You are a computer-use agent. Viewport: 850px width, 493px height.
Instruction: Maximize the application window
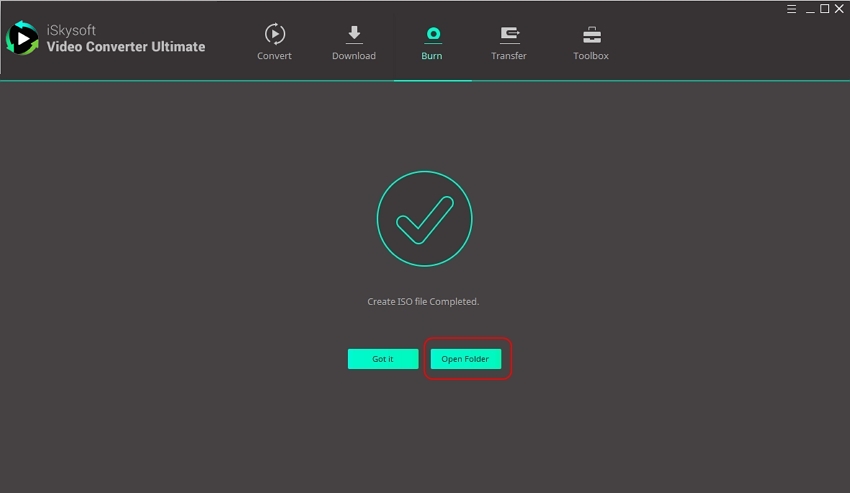click(x=825, y=9)
